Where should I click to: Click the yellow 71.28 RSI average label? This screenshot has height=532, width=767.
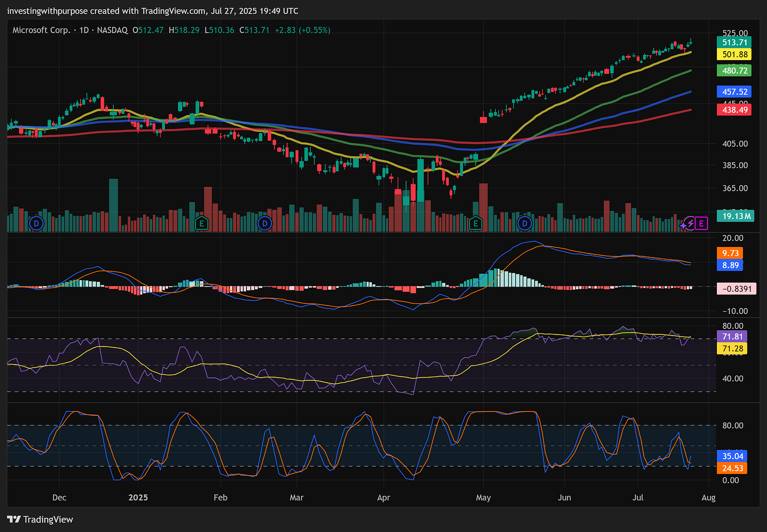732,349
